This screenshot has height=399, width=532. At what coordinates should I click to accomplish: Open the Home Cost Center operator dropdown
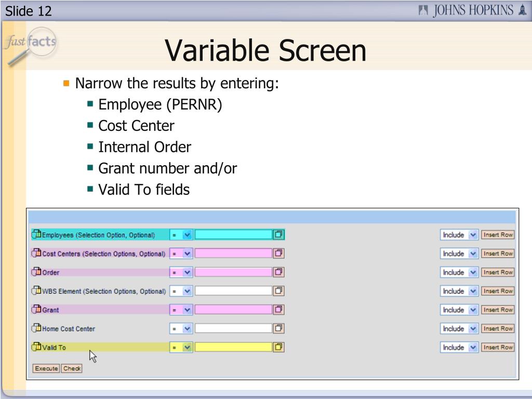181,328
